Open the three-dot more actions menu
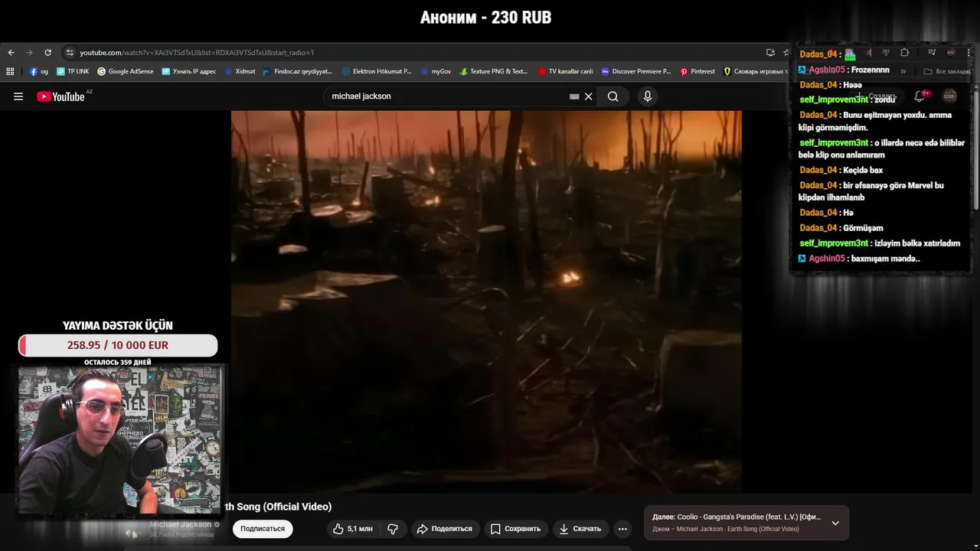Viewport: 980px width, 551px height. (x=622, y=529)
